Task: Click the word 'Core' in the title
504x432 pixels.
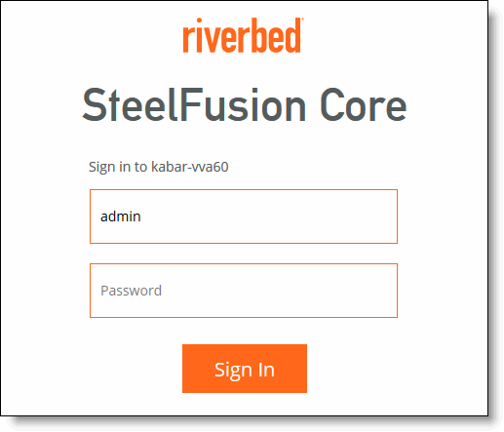Action: [364, 105]
